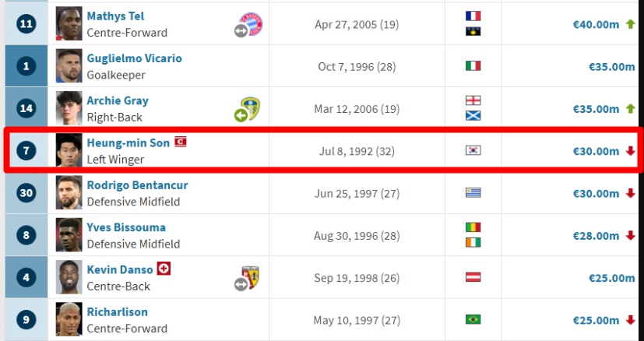Screen dimensions: 644x341
Task: Click captain flag icon next to Heung-min Son
Action: tap(181, 142)
